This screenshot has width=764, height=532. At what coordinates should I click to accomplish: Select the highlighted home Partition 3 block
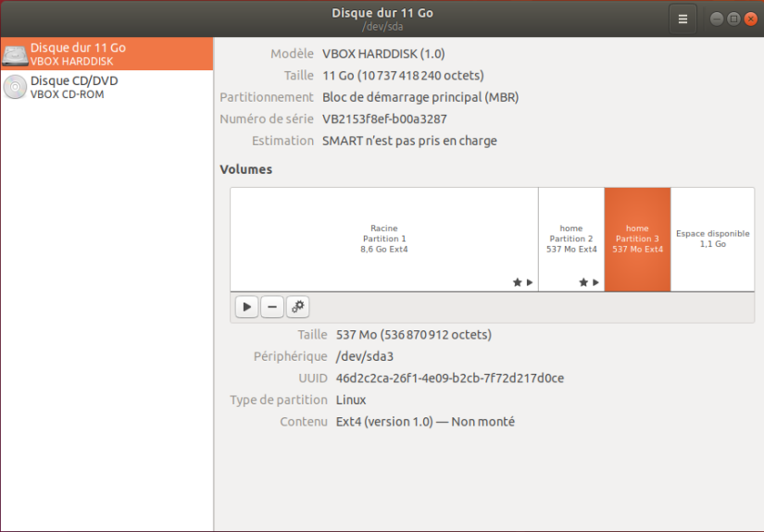637,239
